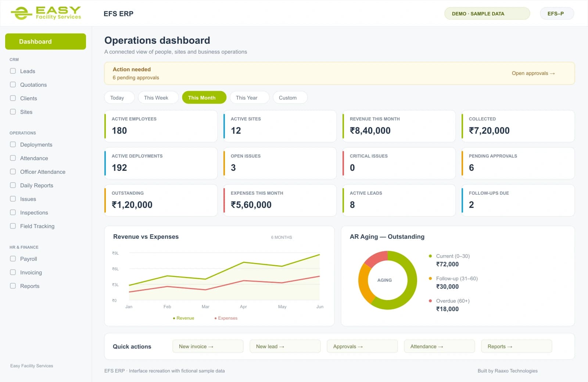
Task: Click the EFS–P profile pill
Action: click(557, 14)
